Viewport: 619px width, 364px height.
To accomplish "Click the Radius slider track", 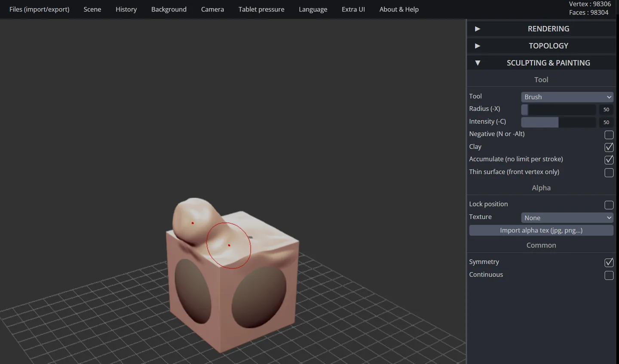I will pyautogui.click(x=558, y=110).
